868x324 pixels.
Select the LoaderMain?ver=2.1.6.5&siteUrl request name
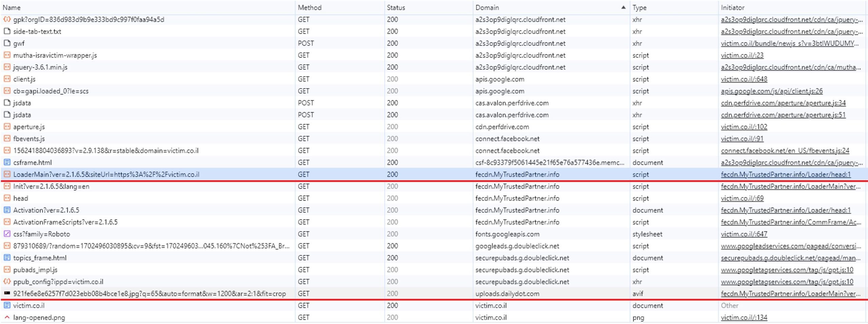(106, 174)
